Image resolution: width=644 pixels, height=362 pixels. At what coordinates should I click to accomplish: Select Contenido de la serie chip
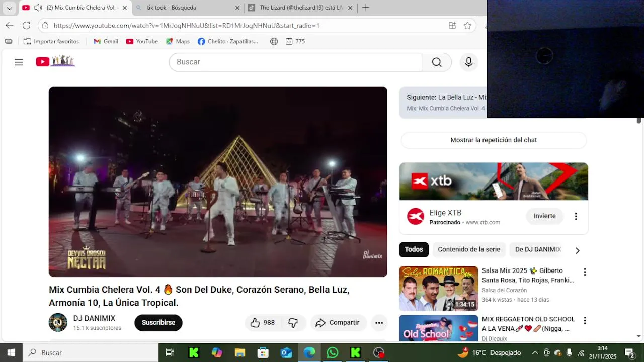[469, 249]
